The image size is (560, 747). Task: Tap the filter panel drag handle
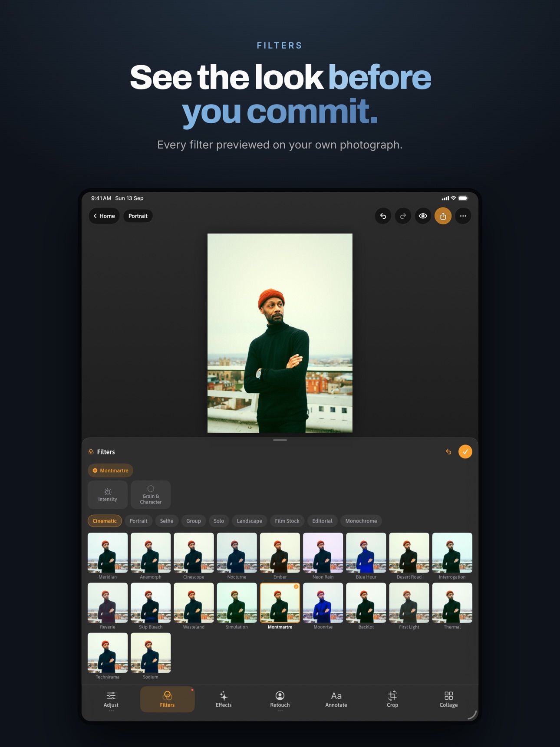click(280, 440)
